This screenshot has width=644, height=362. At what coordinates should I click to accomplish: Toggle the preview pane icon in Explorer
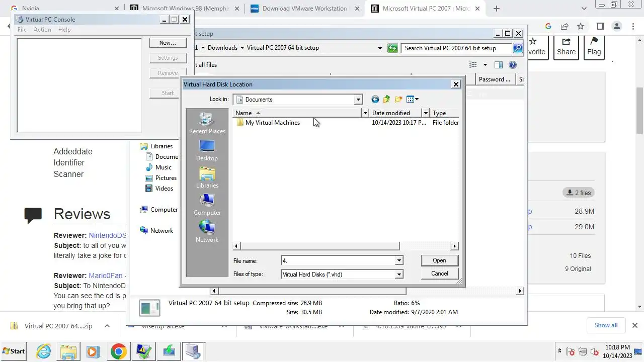(499, 65)
